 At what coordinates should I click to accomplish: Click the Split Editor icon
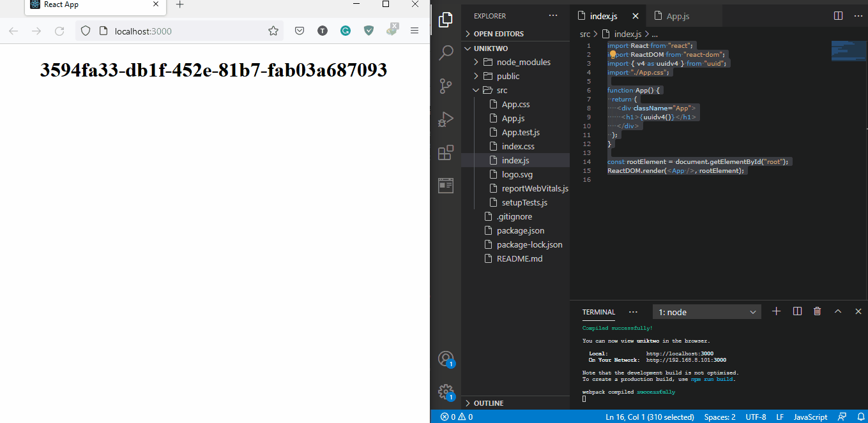(x=838, y=16)
